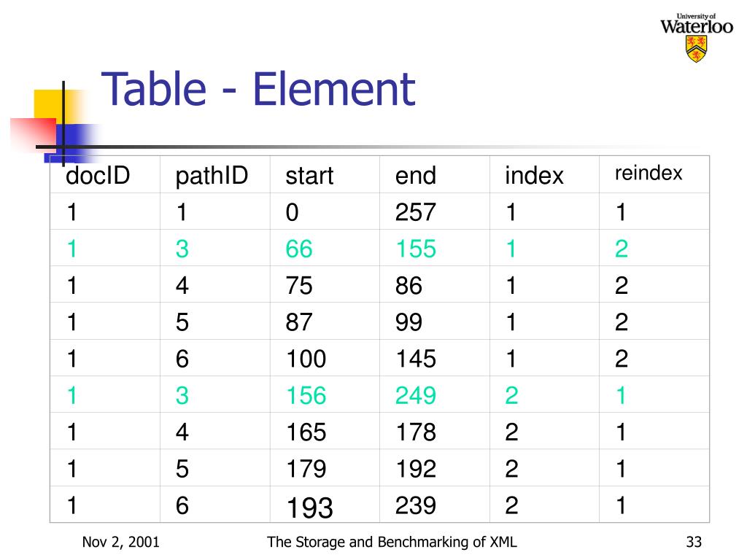The width and height of the screenshot is (747, 560).
Task: Click index '2' in the green row with start 156
Action: pyautogui.click(x=511, y=396)
